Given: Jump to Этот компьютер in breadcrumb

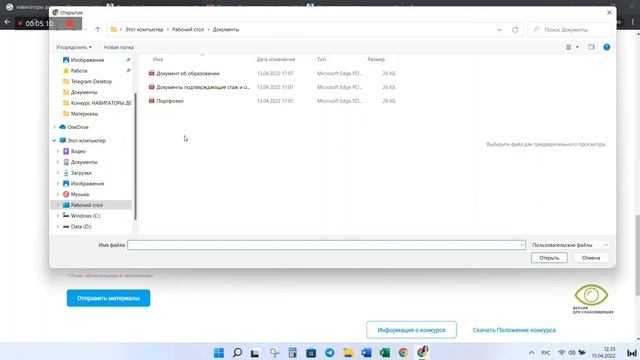Looking at the screenshot, I should (x=144, y=30).
